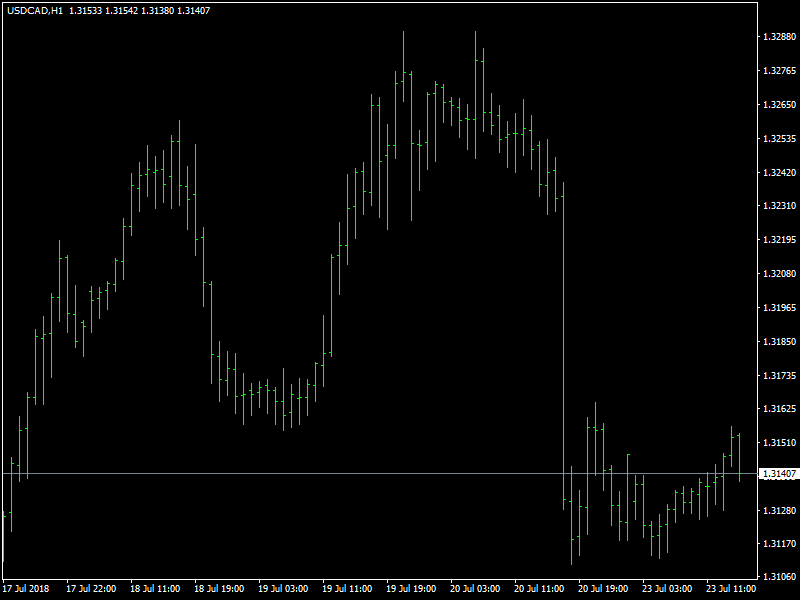Image resolution: width=800 pixels, height=600 pixels.
Task: Click the 1.32195 price level label
Action: click(x=779, y=240)
